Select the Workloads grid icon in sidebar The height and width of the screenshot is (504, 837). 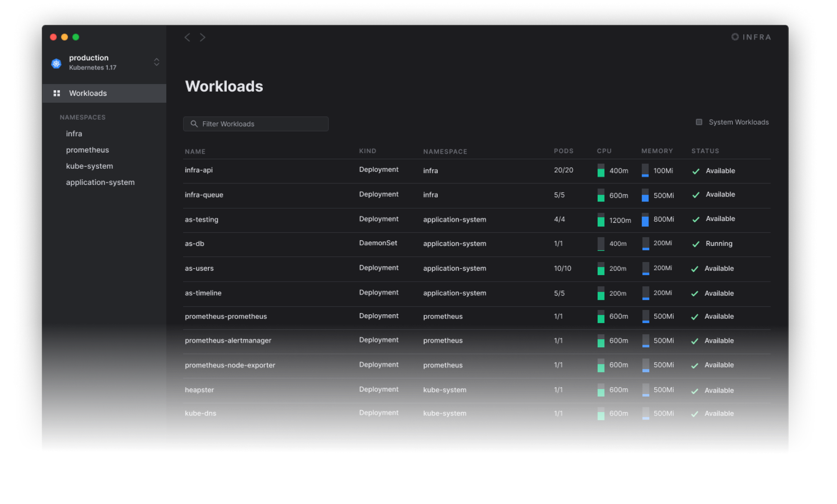[x=57, y=93]
